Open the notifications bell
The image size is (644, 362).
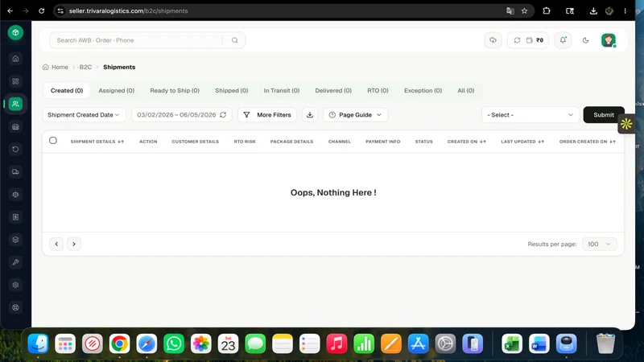pos(563,40)
